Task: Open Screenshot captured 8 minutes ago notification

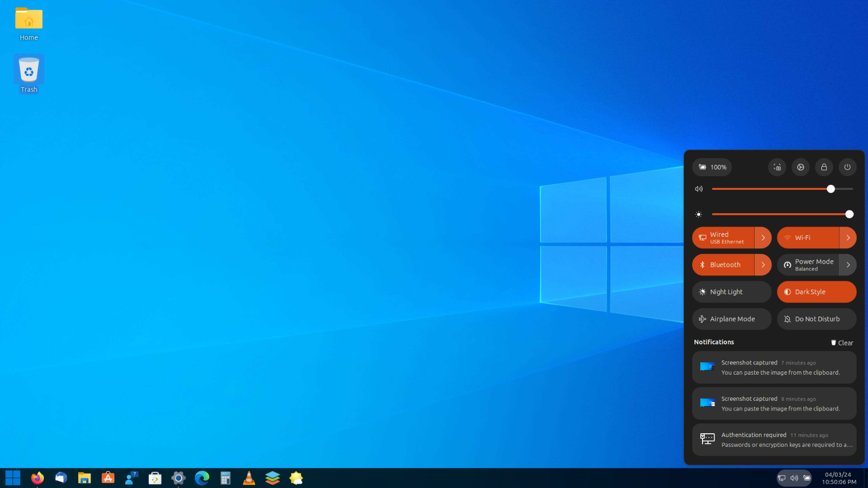Action: (774, 403)
